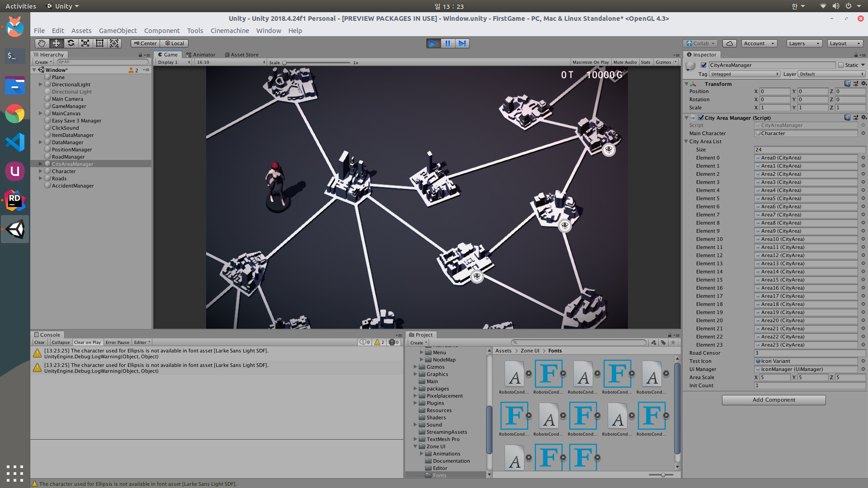This screenshot has height=488, width=868.
Task: Toggle City Area Manager script enabled
Action: click(x=701, y=117)
